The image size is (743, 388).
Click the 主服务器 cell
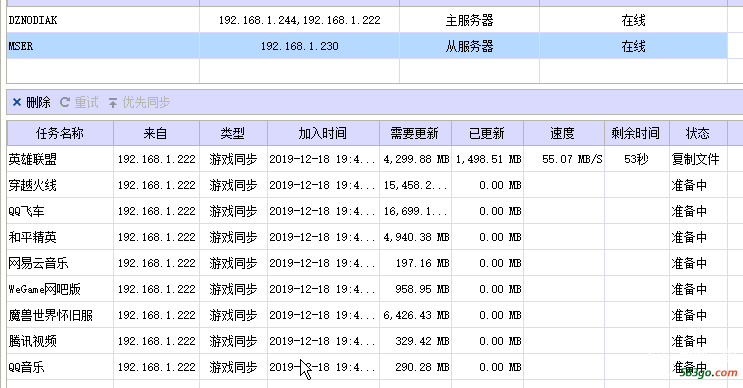[x=469, y=20]
